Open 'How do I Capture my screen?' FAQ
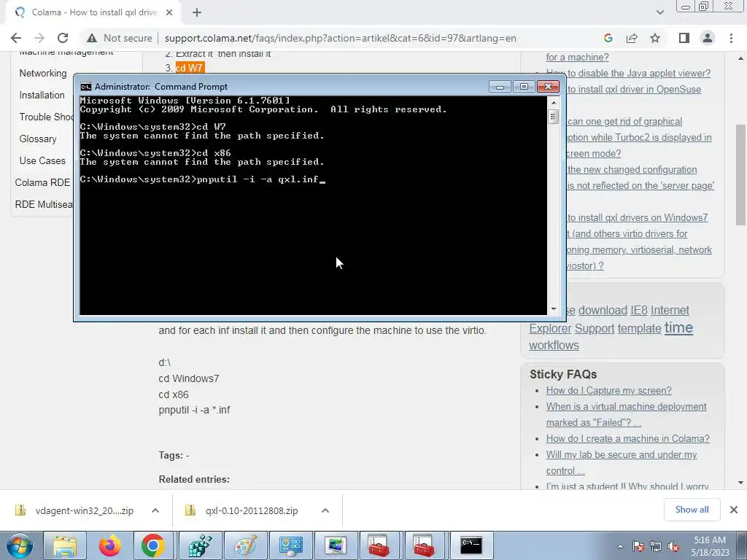The image size is (747, 560). click(x=609, y=391)
